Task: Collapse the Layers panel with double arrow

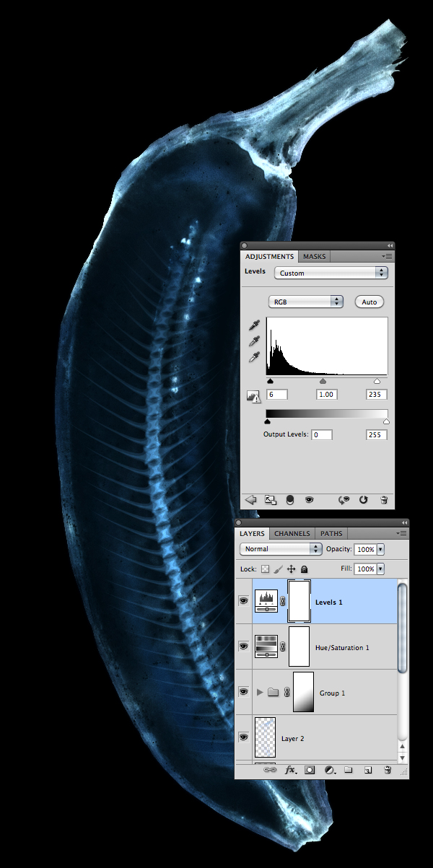Action: coord(404,522)
